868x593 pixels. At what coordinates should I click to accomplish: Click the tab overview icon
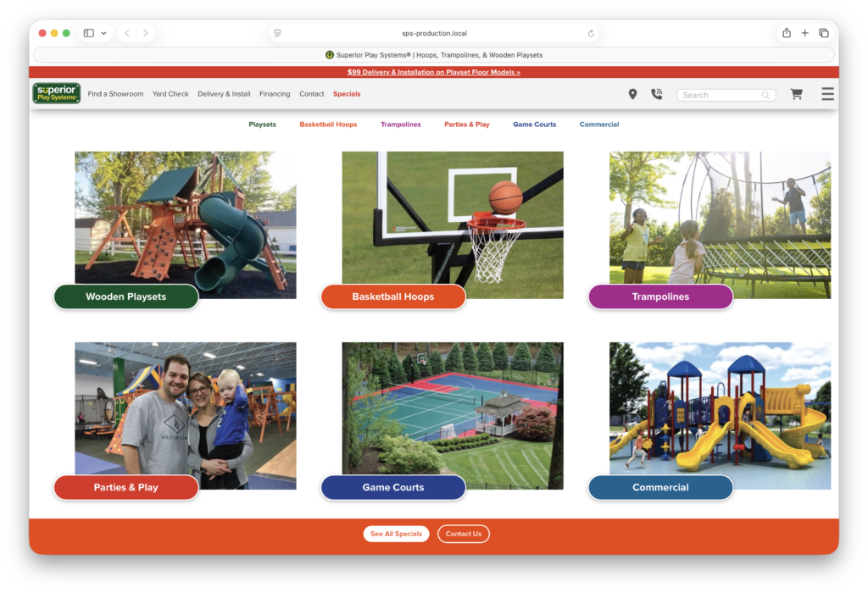point(823,32)
